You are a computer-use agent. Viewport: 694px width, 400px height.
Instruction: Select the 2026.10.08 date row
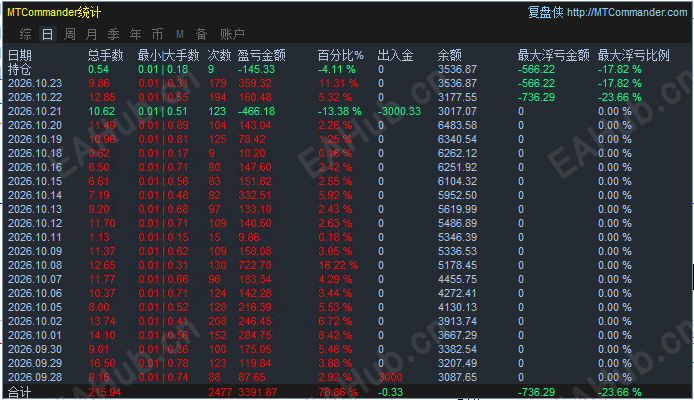(x=35, y=265)
